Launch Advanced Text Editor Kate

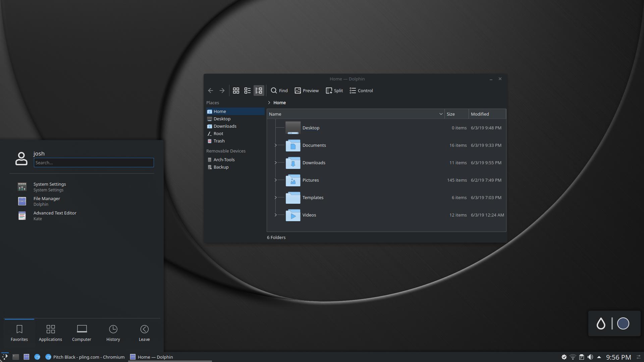pos(82,216)
